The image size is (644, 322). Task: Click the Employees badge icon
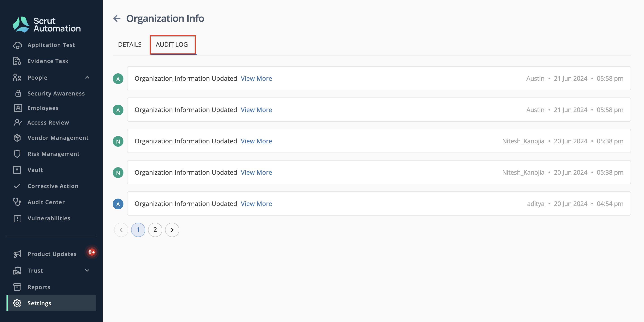18,108
